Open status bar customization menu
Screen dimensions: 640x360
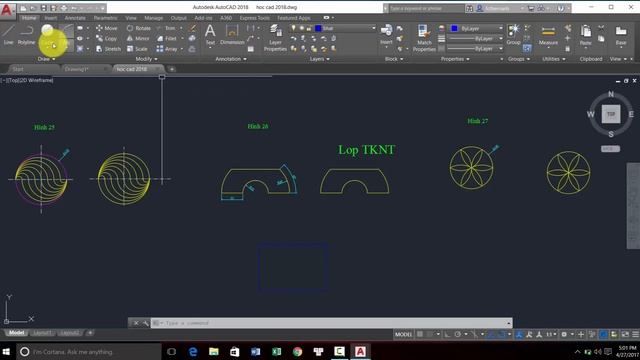[636, 334]
